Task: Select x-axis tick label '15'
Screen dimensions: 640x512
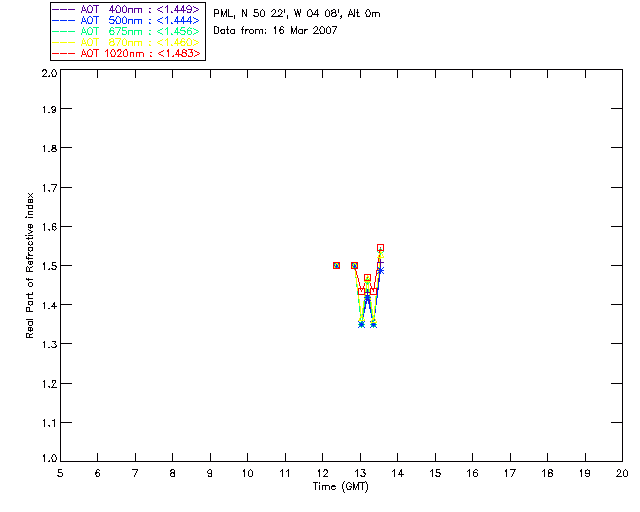Action: (435, 473)
